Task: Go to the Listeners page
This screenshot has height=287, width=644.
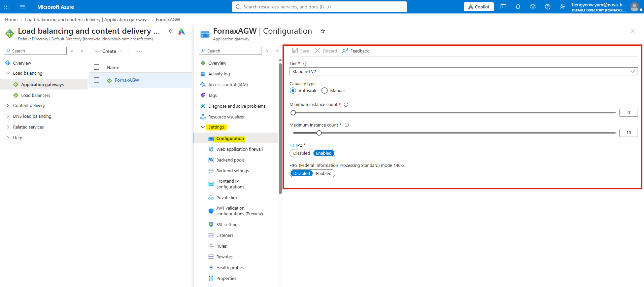Action: click(225, 236)
